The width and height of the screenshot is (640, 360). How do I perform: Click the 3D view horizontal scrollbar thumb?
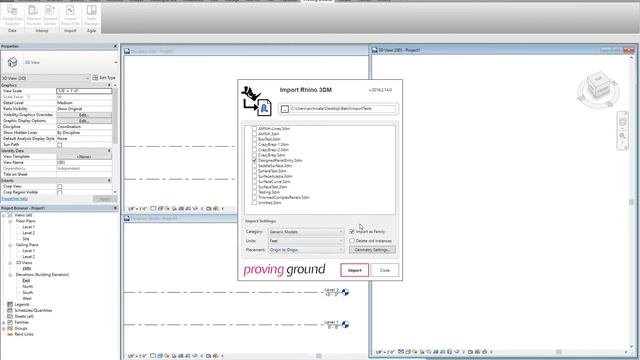click(558, 352)
